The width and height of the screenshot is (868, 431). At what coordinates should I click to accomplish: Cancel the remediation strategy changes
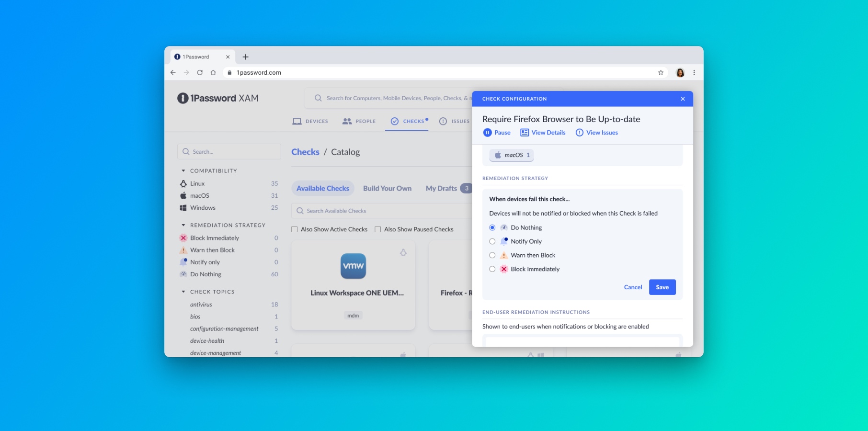(x=633, y=287)
